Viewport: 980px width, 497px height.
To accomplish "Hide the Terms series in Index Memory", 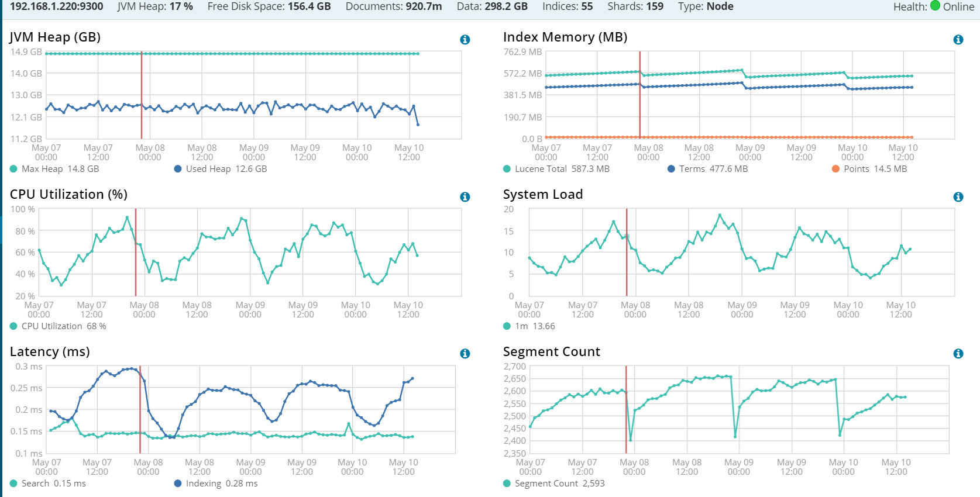I will pyautogui.click(x=708, y=169).
